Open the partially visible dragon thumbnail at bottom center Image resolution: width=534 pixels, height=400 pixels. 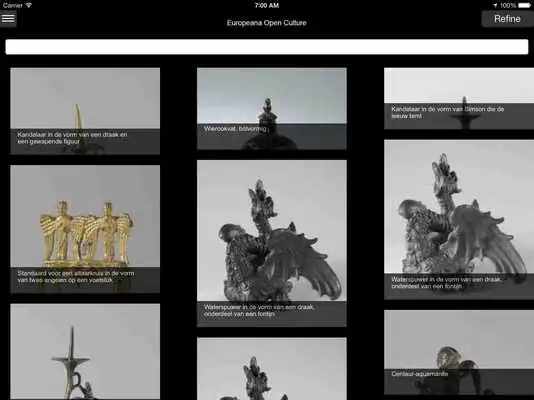[271, 369]
